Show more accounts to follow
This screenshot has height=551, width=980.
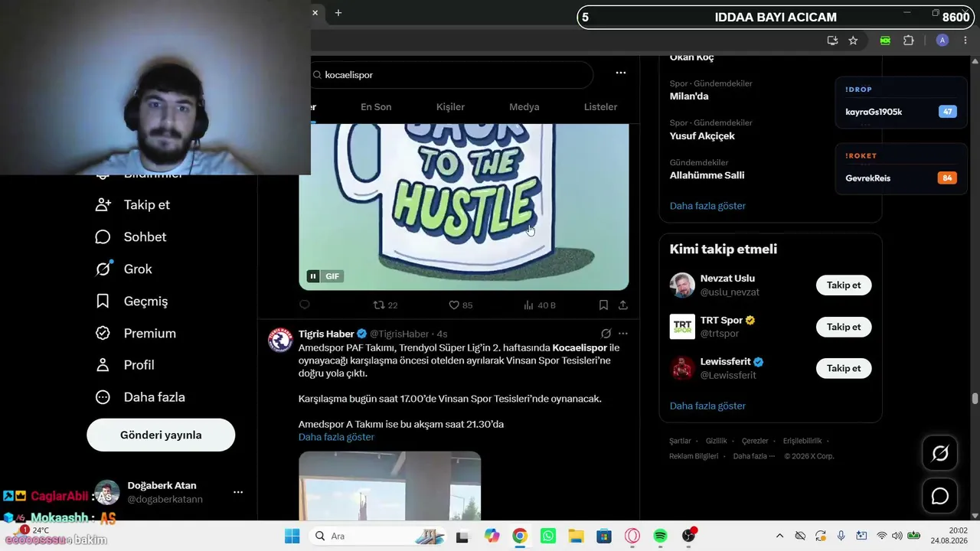click(707, 406)
